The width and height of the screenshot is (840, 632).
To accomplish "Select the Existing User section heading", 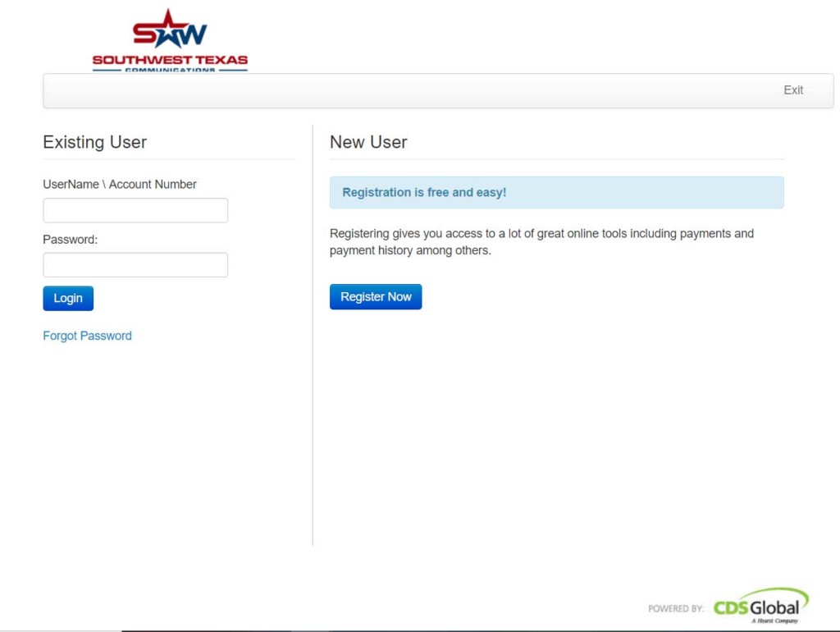I will coord(94,142).
